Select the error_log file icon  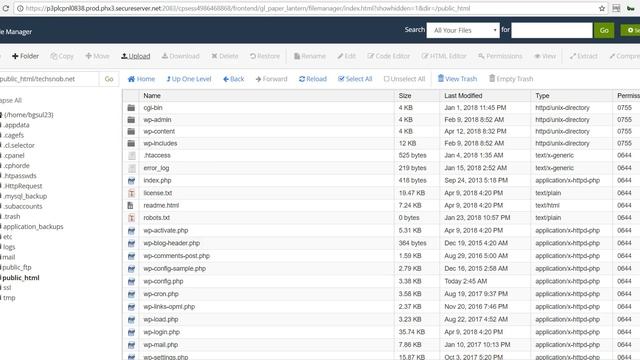131,168
